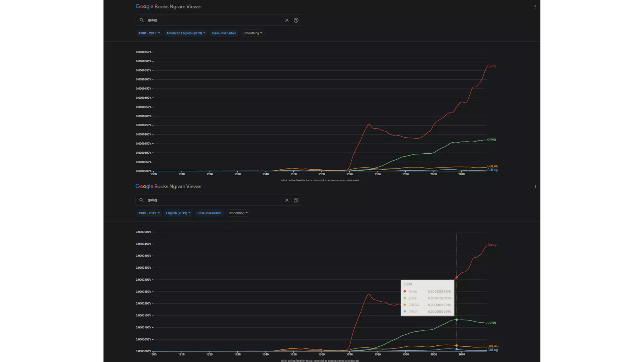Screen dimensions: 644x362
Task: Focus the green gulag label in bottom chart
Action: (x=491, y=323)
